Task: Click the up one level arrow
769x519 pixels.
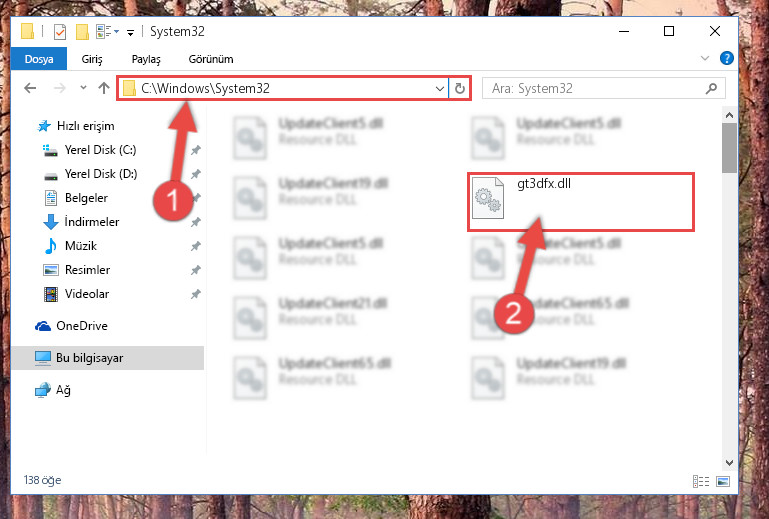Action: click(103, 88)
